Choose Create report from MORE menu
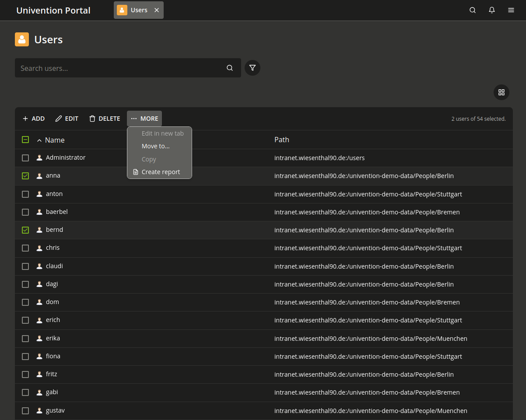The width and height of the screenshot is (526, 420). pos(159,172)
